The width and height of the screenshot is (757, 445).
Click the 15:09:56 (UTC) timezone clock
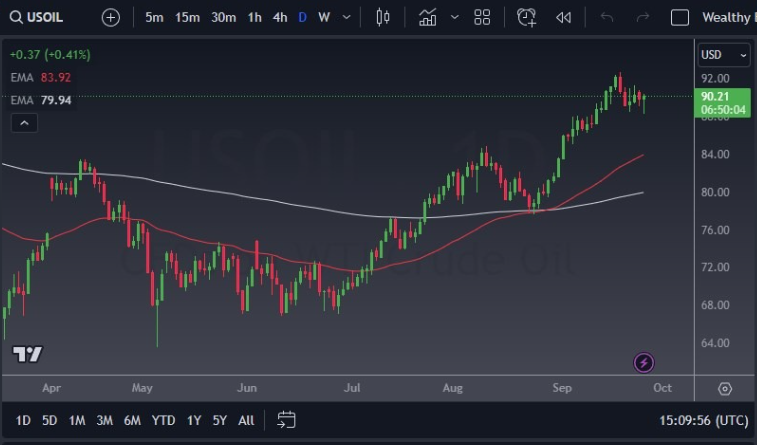point(704,420)
